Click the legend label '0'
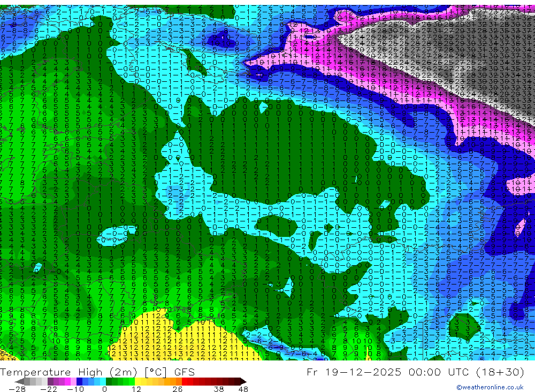 point(104,389)
